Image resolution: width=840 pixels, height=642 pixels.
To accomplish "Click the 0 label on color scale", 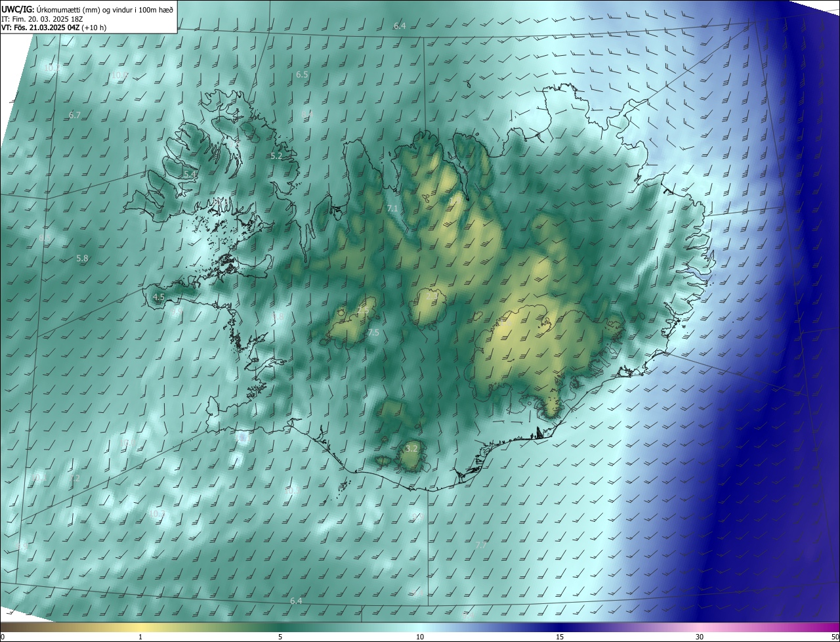I will [x=3, y=637].
